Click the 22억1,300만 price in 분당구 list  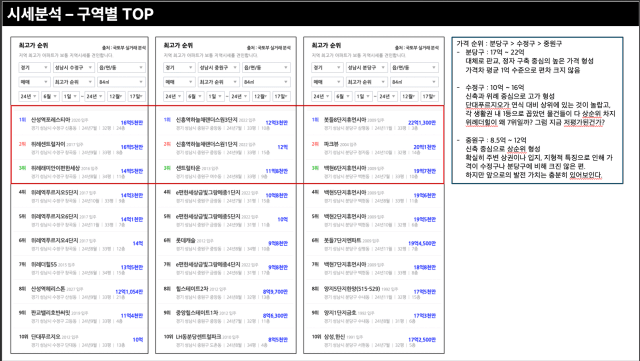tap(422, 123)
